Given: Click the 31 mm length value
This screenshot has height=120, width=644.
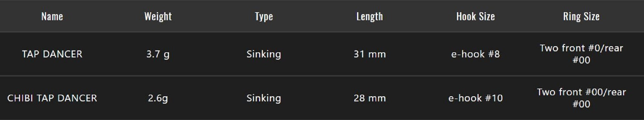Looking at the screenshot, I should (370, 54).
